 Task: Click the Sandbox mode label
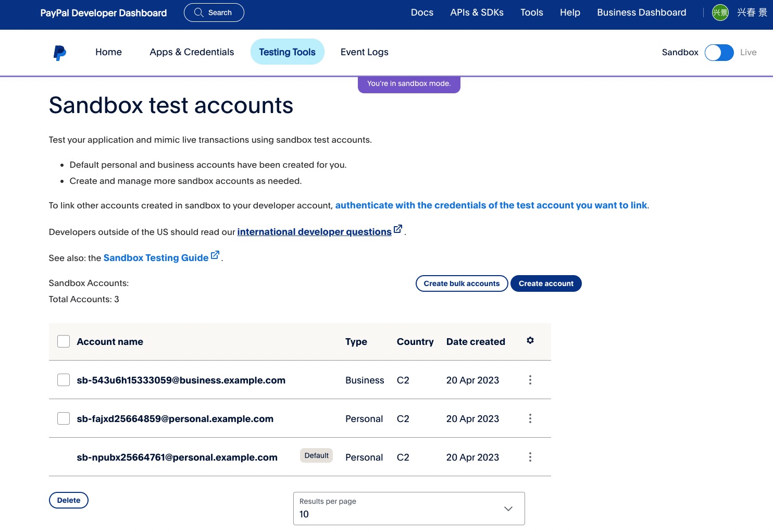(680, 52)
